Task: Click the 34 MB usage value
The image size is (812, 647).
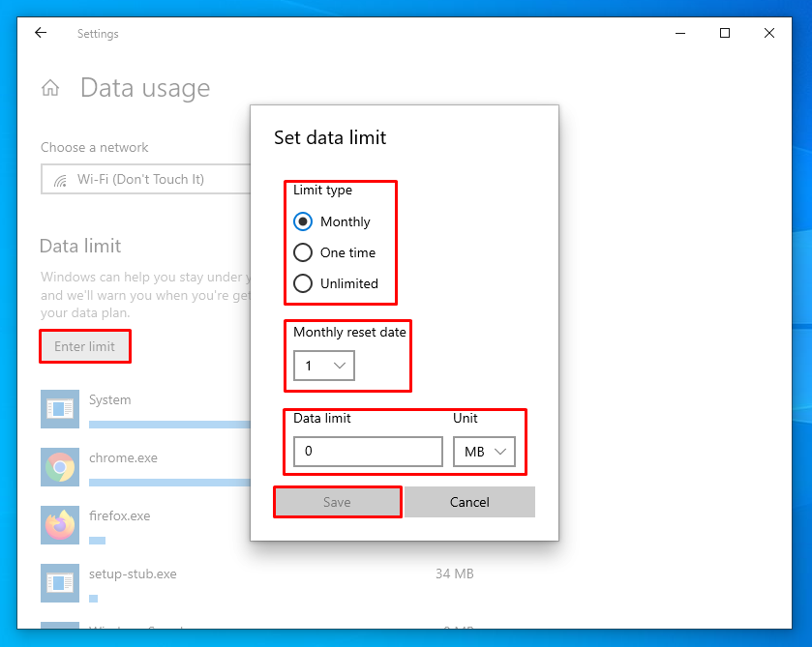Action: point(455,573)
